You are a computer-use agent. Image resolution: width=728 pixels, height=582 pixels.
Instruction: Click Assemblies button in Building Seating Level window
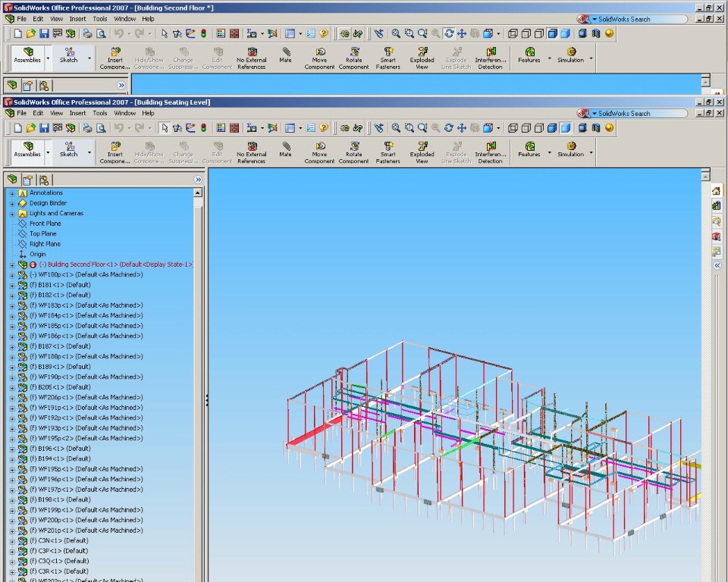(27, 149)
